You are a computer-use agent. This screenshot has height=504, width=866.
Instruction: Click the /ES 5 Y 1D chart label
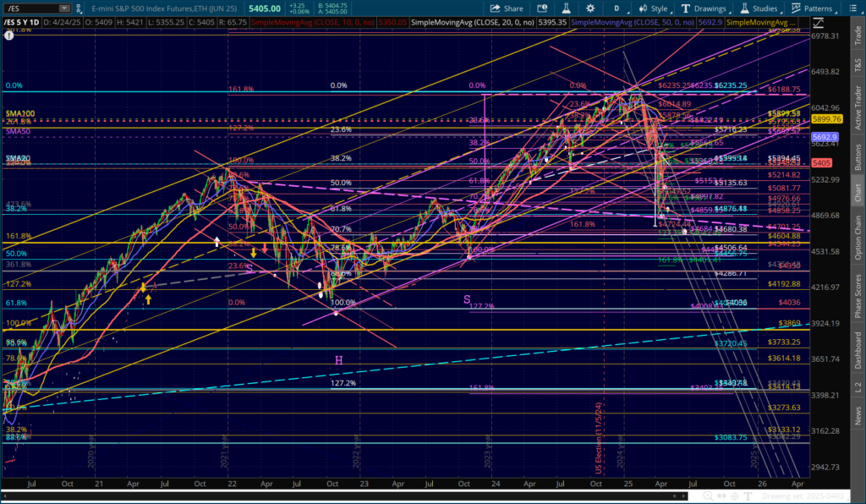tap(21, 22)
